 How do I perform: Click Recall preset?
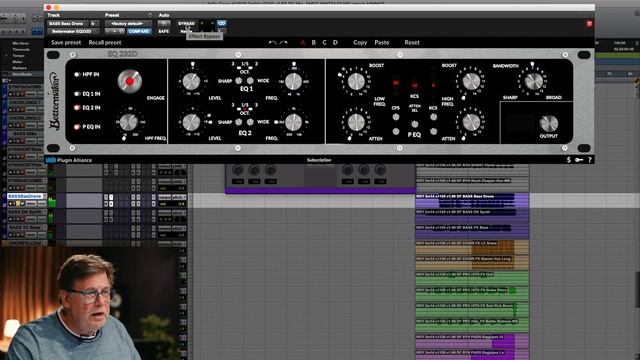(105, 42)
